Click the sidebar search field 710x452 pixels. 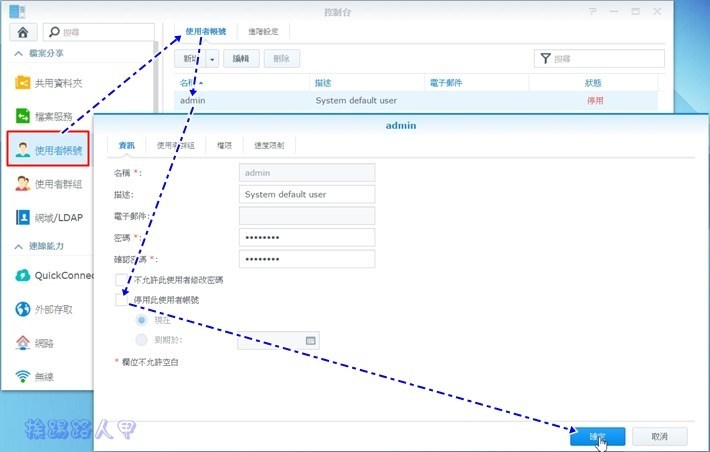point(99,32)
